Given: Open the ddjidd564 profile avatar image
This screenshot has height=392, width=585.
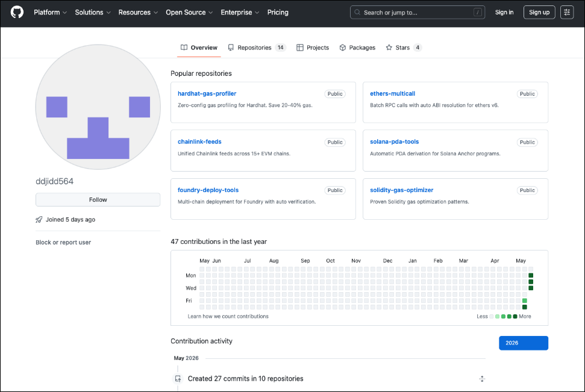Looking at the screenshot, I should tap(98, 107).
